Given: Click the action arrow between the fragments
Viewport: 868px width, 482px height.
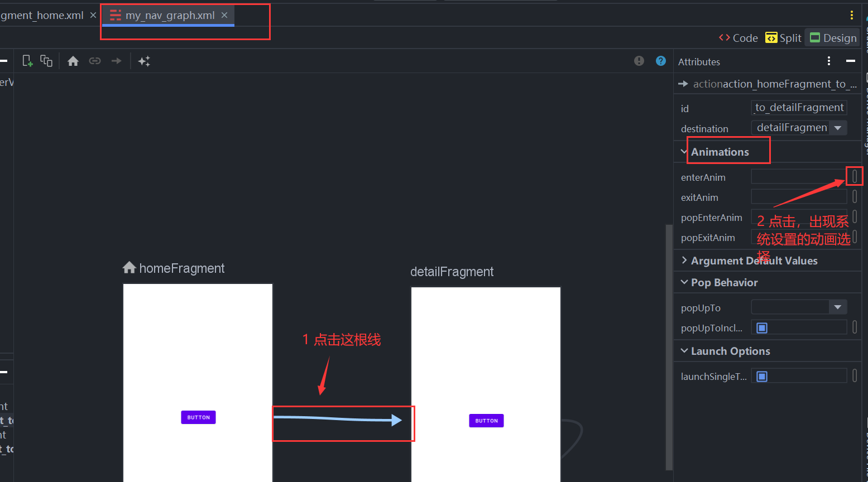Looking at the screenshot, I should pyautogui.click(x=338, y=420).
